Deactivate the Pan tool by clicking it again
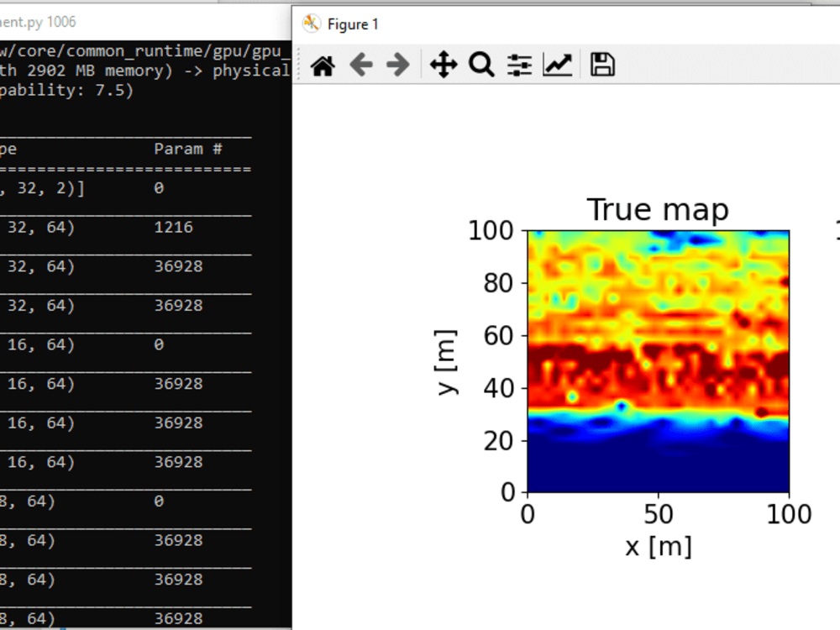840x630 pixels. point(443,63)
